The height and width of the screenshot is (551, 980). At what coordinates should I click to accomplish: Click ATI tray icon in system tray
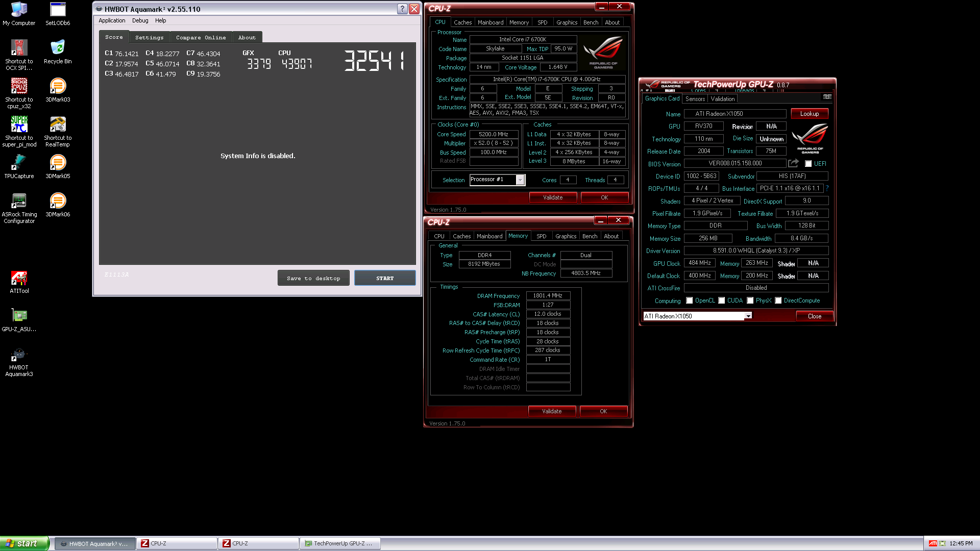pyautogui.click(x=933, y=543)
